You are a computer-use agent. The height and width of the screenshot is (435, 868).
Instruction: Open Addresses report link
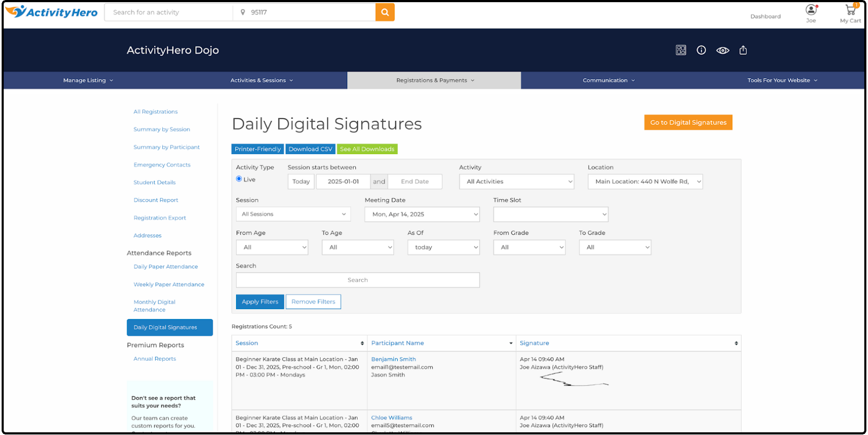(148, 236)
